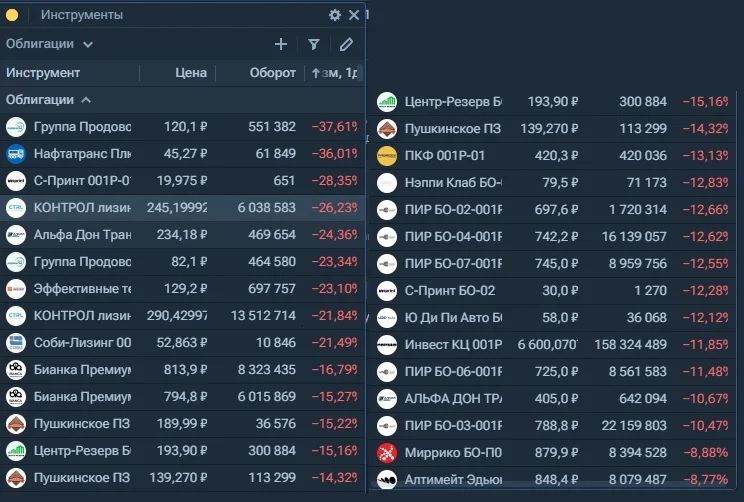Select Соби-Лизинг 00 instrument name
The image size is (744, 502).
click(x=82, y=343)
